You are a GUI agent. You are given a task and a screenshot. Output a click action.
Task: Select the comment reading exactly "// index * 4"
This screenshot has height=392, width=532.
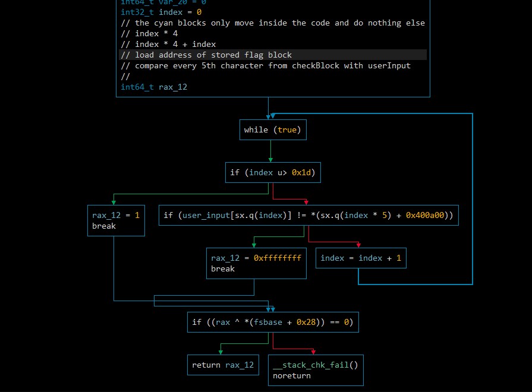pyautogui.click(x=149, y=34)
